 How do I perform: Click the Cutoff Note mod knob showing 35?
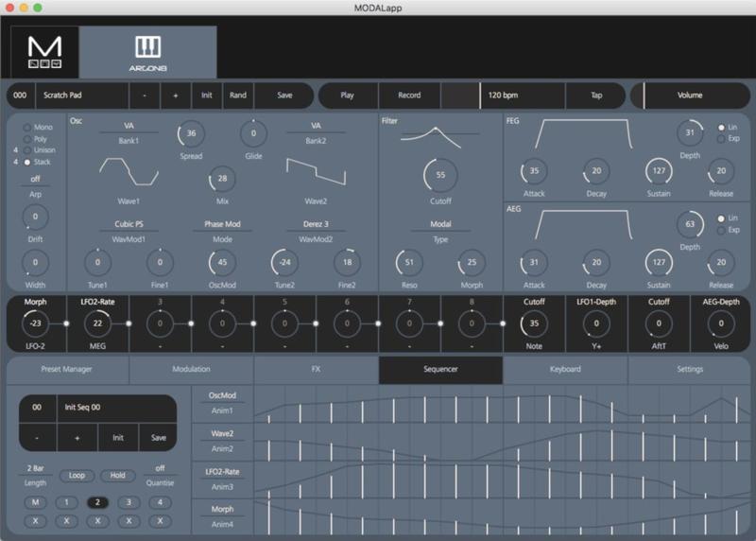(534, 323)
